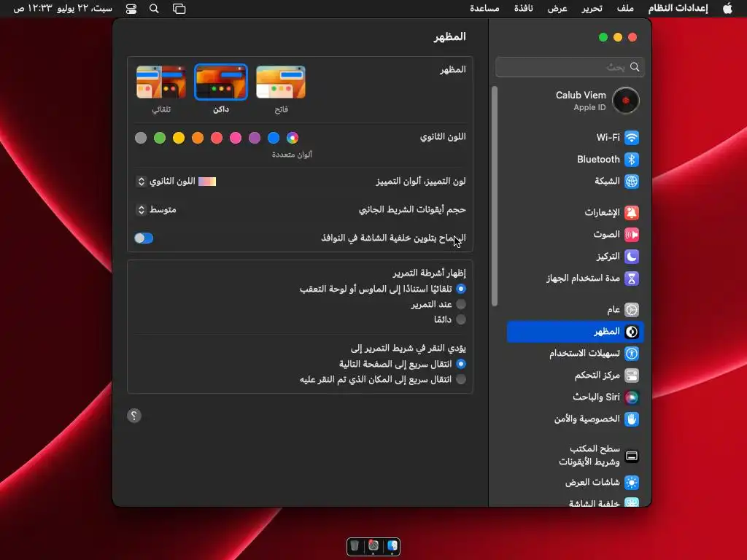Image resolution: width=747 pixels, height=560 pixels.
Task: Open the عام general gear icon
Action: point(631,310)
